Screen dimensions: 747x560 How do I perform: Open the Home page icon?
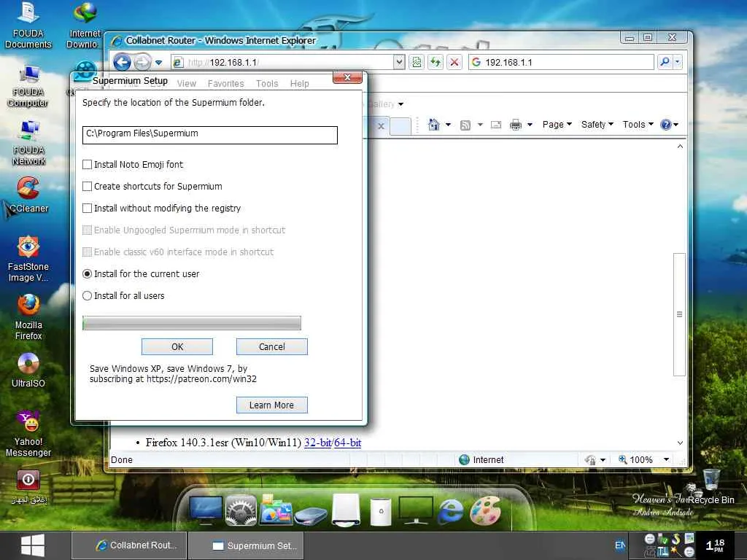(433, 124)
